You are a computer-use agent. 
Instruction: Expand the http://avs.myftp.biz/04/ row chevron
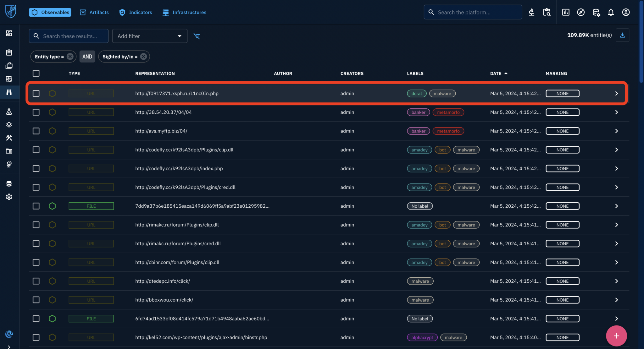coord(616,131)
